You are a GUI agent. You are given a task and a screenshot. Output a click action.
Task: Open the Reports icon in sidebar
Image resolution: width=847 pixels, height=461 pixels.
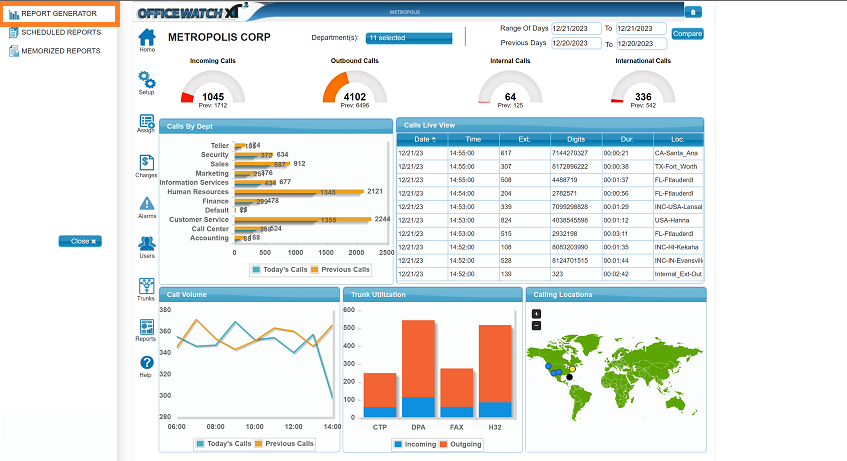[146, 326]
